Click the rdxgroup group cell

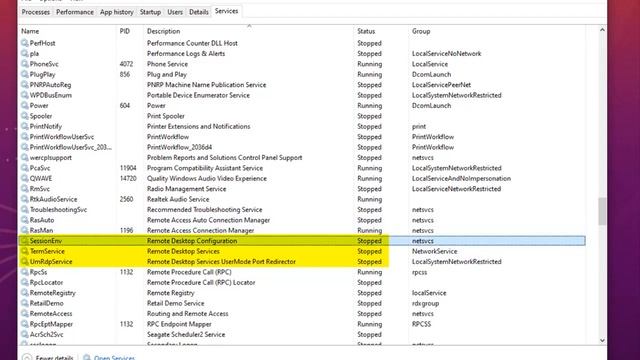click(x=425, y=303)
